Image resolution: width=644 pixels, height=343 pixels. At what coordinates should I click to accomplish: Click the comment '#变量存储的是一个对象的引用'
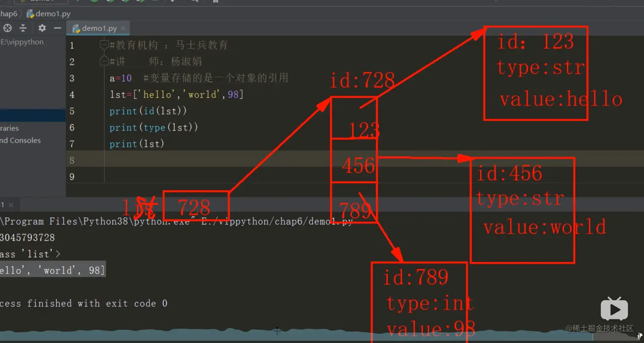click(x=216, y=78)
